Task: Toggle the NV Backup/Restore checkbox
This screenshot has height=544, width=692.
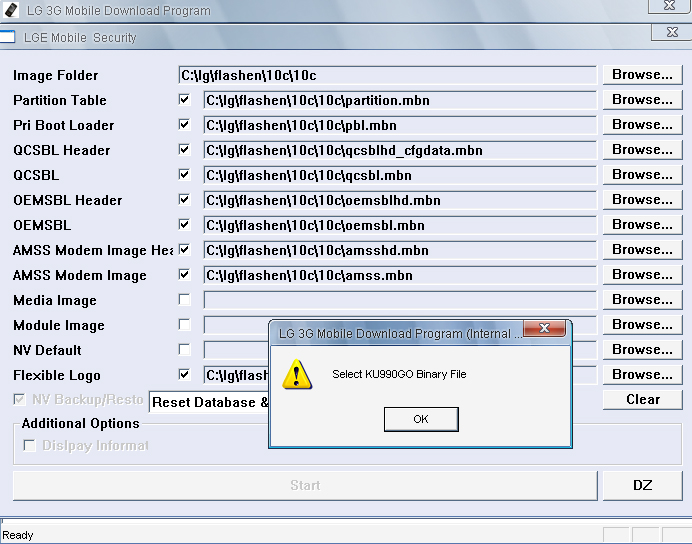Action: coord(19,400)
